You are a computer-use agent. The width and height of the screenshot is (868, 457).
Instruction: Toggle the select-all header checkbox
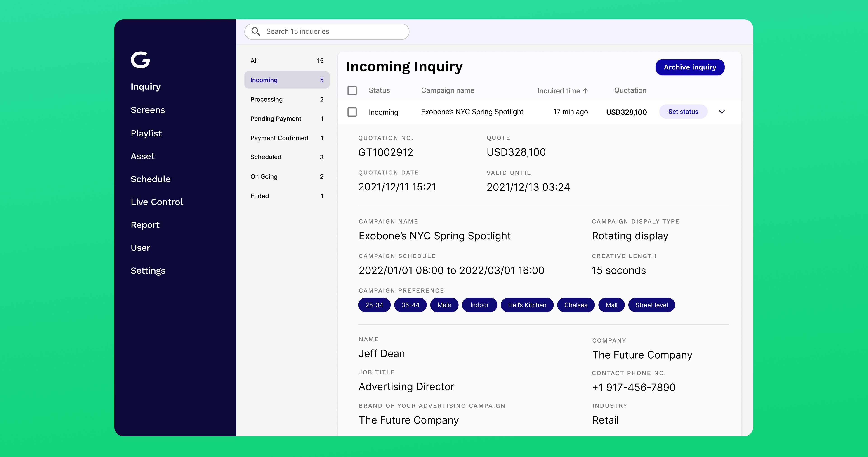click(352, 91)
